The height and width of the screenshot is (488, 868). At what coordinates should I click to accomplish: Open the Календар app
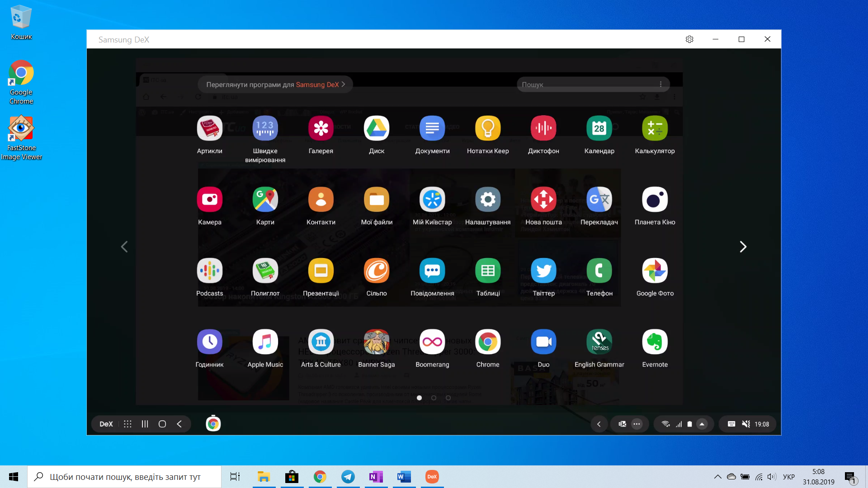(x=599, y=128)
